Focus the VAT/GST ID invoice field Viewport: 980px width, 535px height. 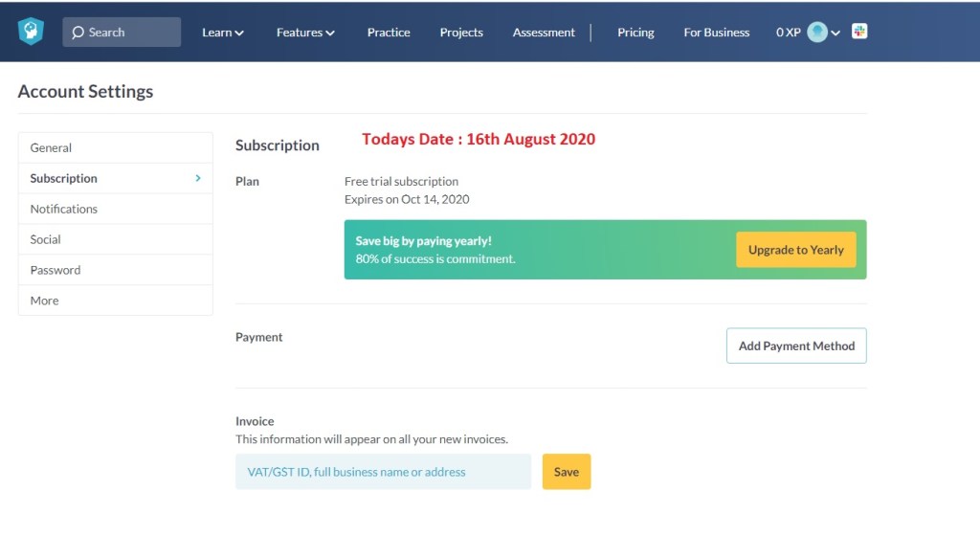pyautogui.click(x=383, y=472)
